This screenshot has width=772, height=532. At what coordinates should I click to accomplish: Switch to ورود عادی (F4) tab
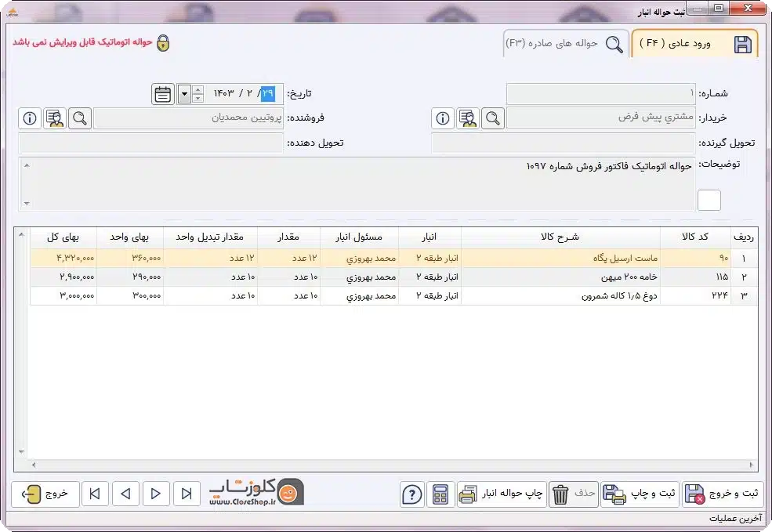click(x=694, y=44)
